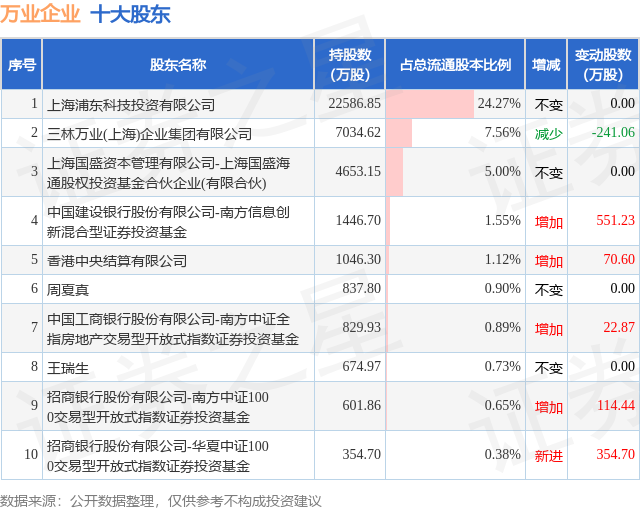This screenshot has width=640, height=510.
Task: Click the 万业企业 title text
Action: point(40,14)
